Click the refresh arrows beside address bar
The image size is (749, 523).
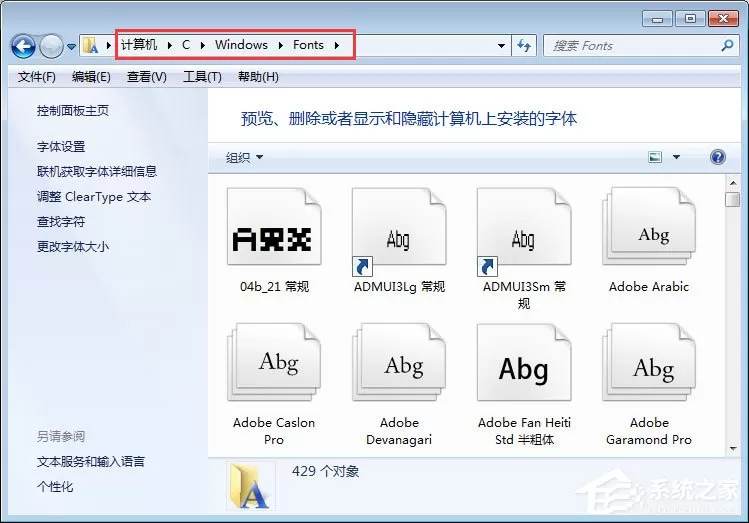tap(524, 46)
